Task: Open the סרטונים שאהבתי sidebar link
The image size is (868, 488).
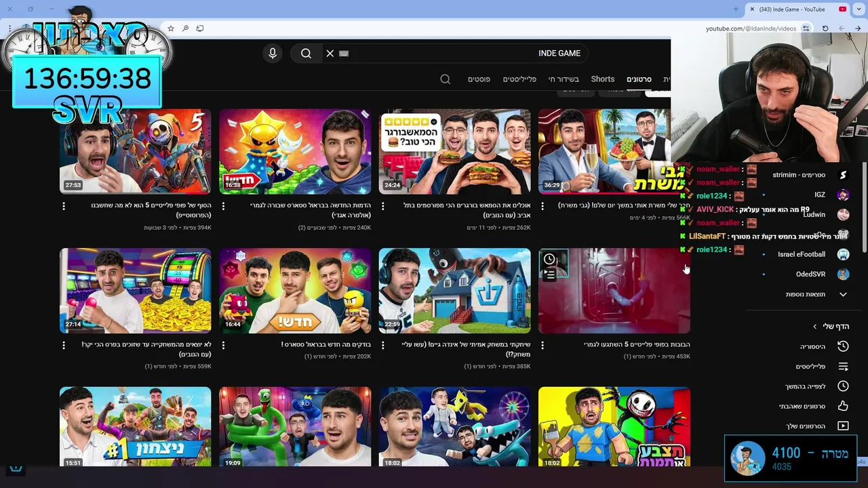Action: [802, 406]
